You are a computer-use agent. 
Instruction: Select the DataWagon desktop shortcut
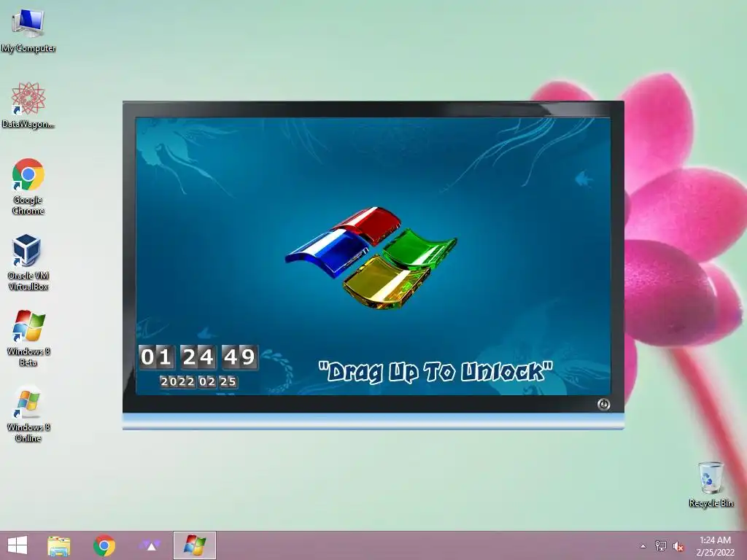28,106
